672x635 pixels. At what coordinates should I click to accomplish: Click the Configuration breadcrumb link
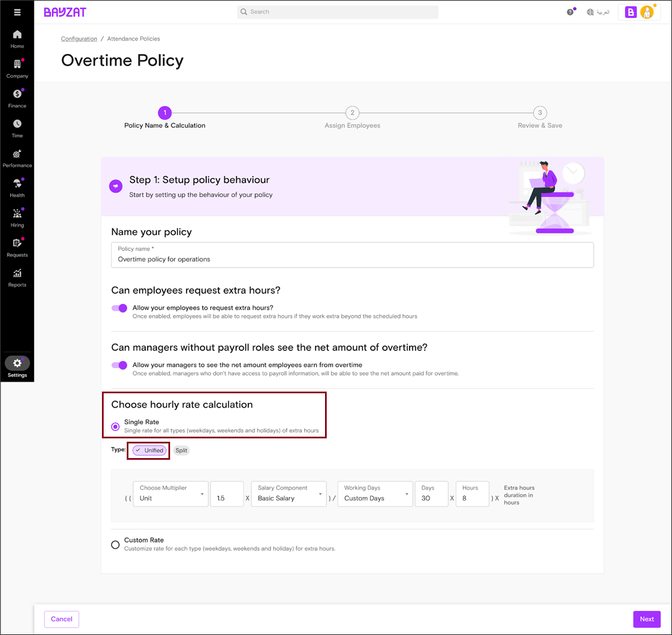[79, 38]
